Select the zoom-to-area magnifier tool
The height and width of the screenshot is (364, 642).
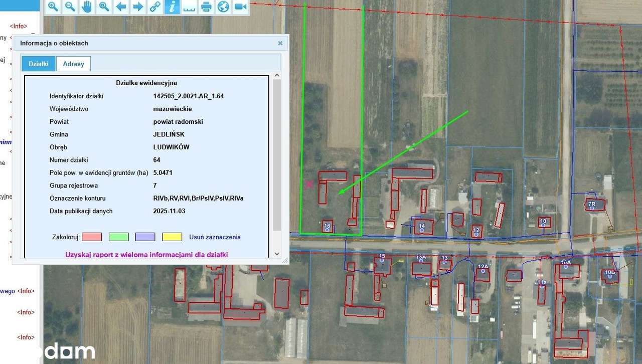tap(103, 7)
